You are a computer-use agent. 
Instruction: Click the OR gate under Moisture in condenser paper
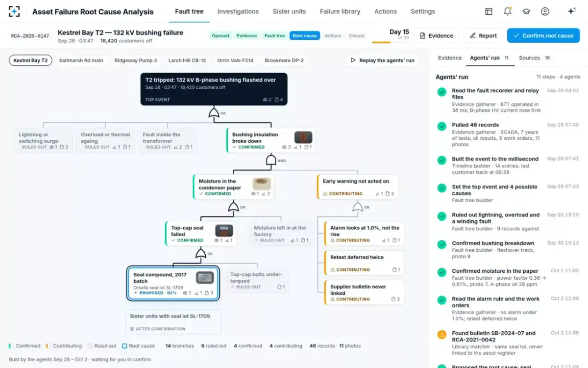click(x=233, y=207)
